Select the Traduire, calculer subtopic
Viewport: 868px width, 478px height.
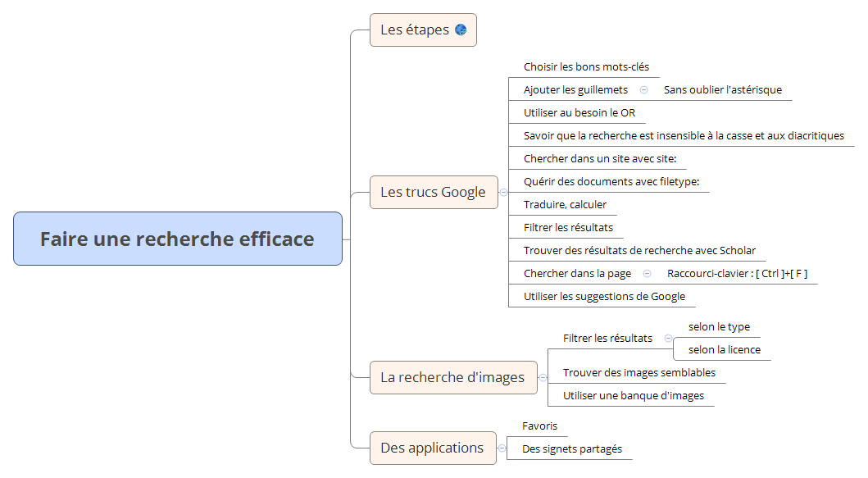[x=565, y=205]
